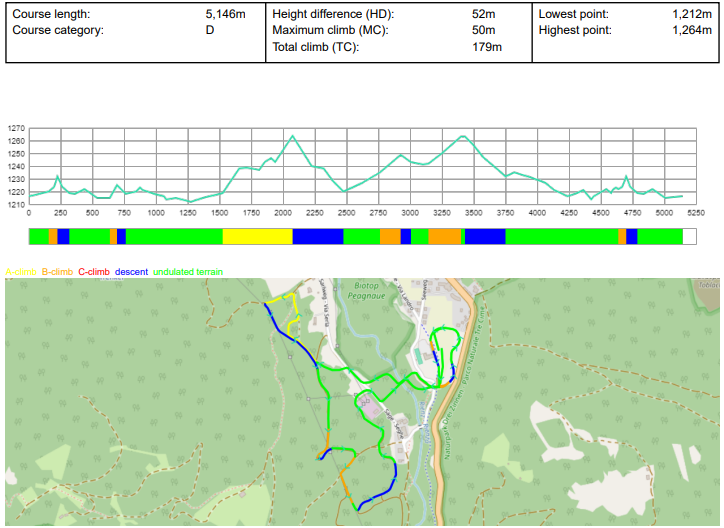Click the B-climb legend label
Image resolution: width=724 pixels, height=528 pixels.
point(57,272)
